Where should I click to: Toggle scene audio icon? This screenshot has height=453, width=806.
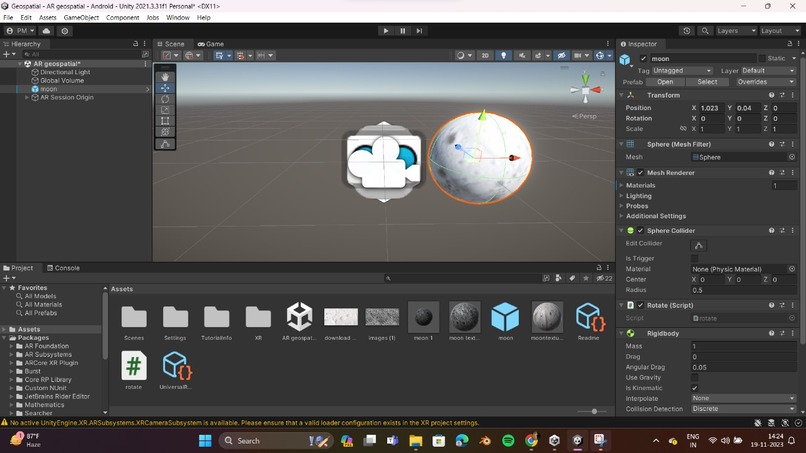coord(521,56)
